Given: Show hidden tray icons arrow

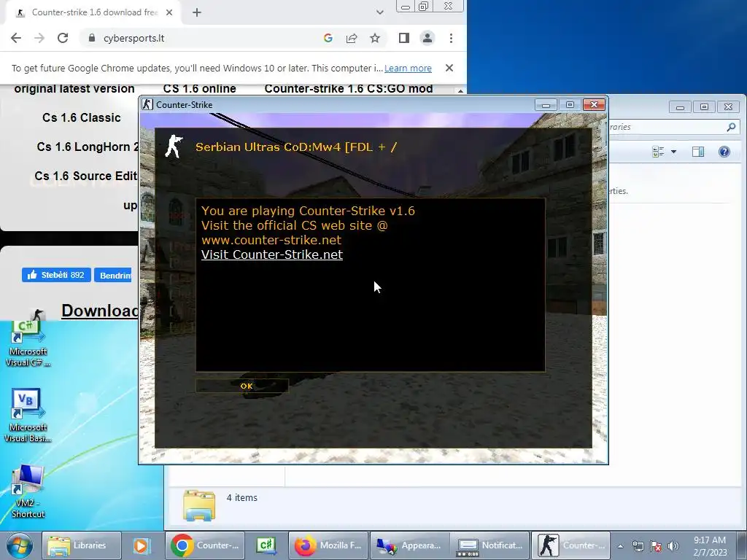Looking at the screenshot, I should 620,546.
